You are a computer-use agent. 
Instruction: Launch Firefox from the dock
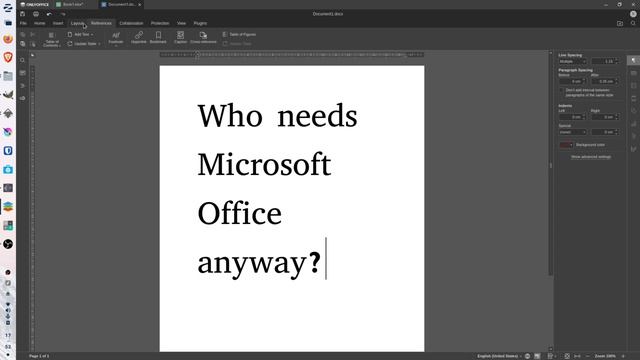8,39
